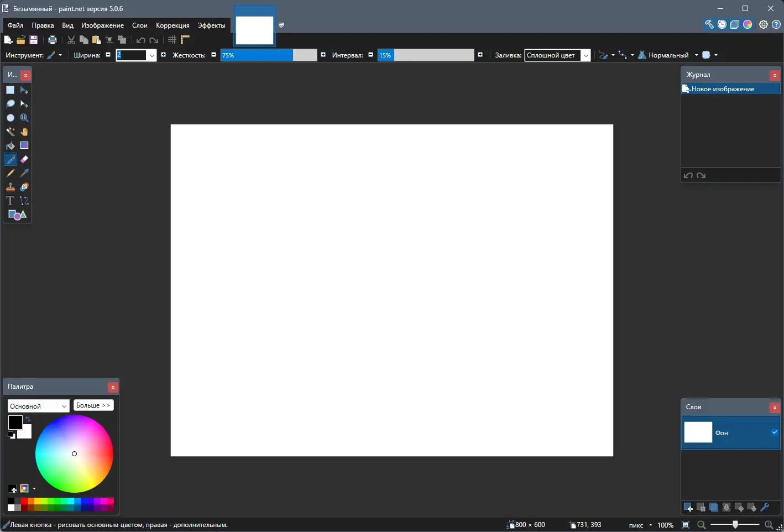Image resolution: width=784 pixels, height=532 pixels.
Task: Open the Правка menu
Action: (43, 25)
